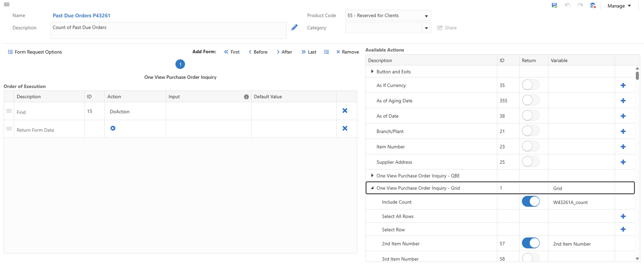Click the arrow icon in Return Form Data row
Image resolution: width=644 pixels, height=269 pixels.
click(113, 128)
